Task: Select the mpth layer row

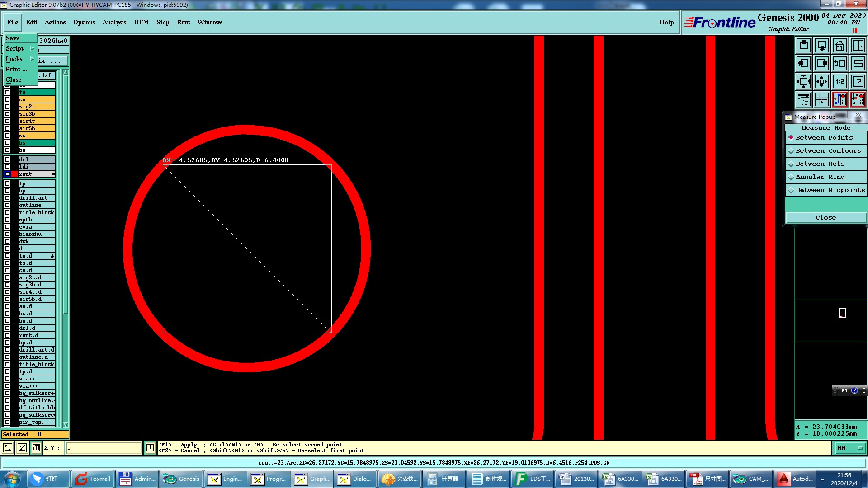Action: pyautogui.click(x=37, y=220)
